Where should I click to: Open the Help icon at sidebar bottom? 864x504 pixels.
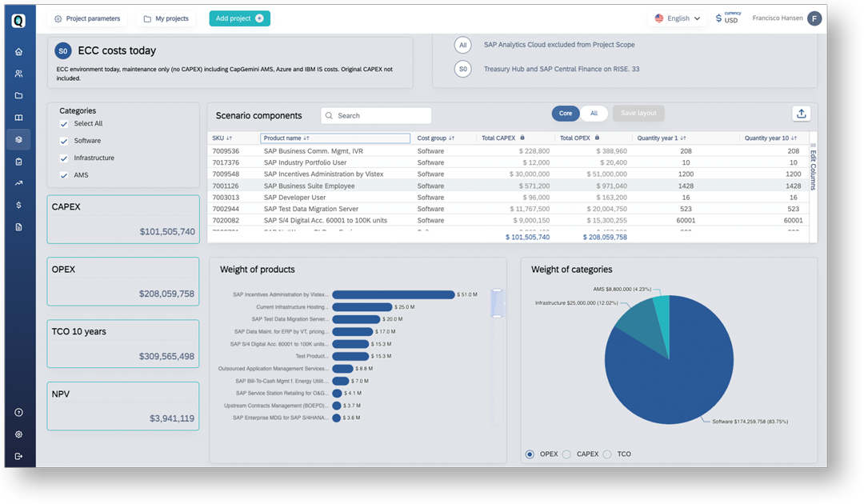point(18,412)
